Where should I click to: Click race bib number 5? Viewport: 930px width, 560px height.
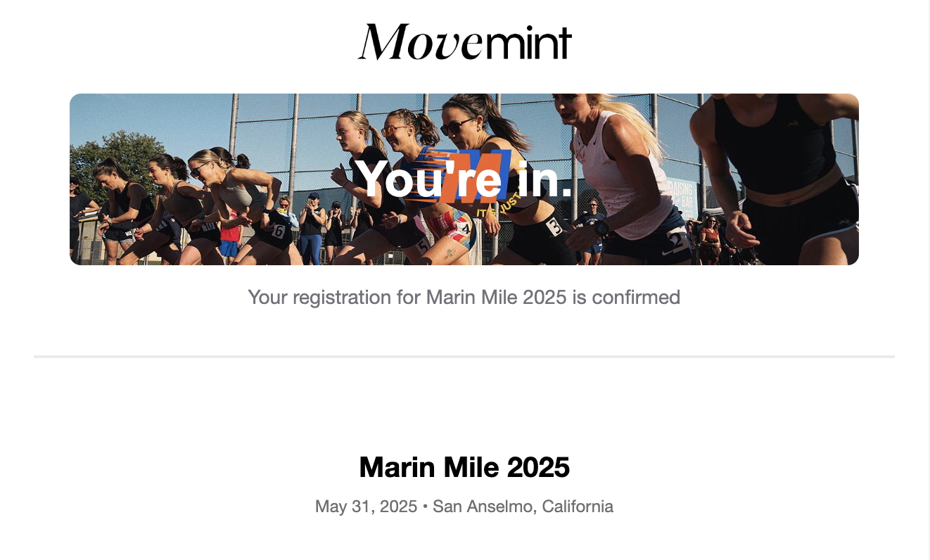[x=422, y=246]
